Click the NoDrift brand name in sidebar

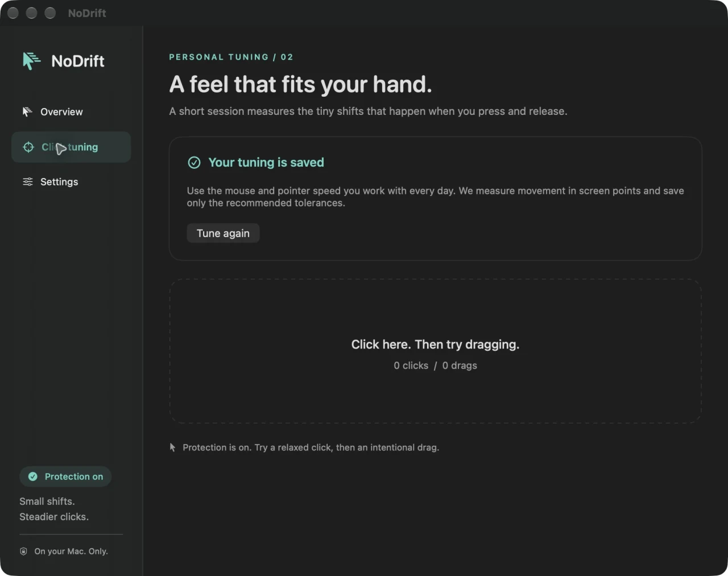pos(78,61)
